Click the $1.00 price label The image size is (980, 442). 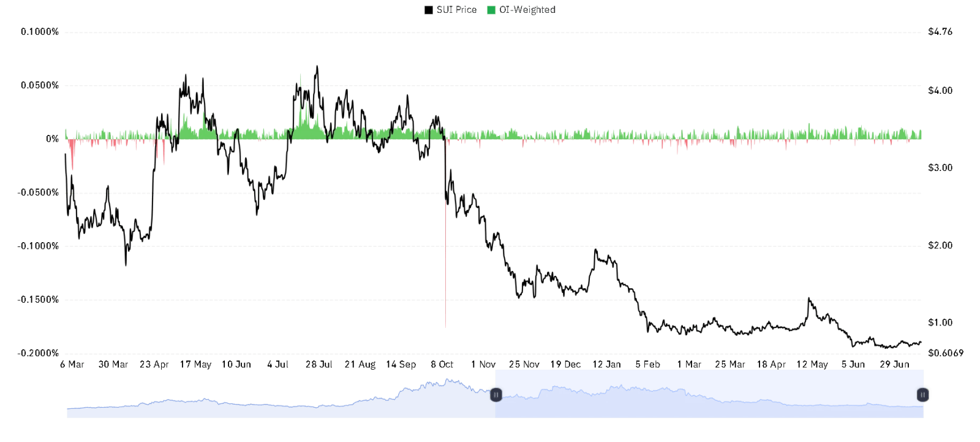940,322
